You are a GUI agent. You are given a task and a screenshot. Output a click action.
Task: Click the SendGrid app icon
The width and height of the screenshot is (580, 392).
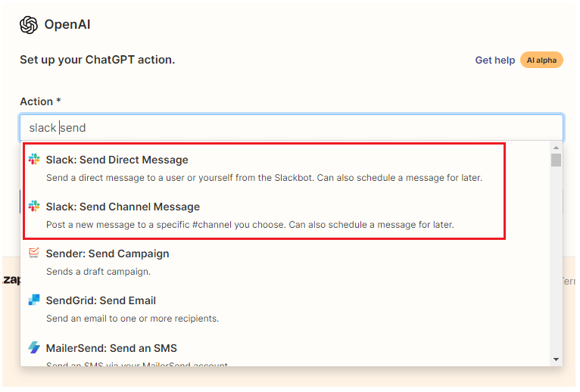pyautogui.click(x=34, y=300)
